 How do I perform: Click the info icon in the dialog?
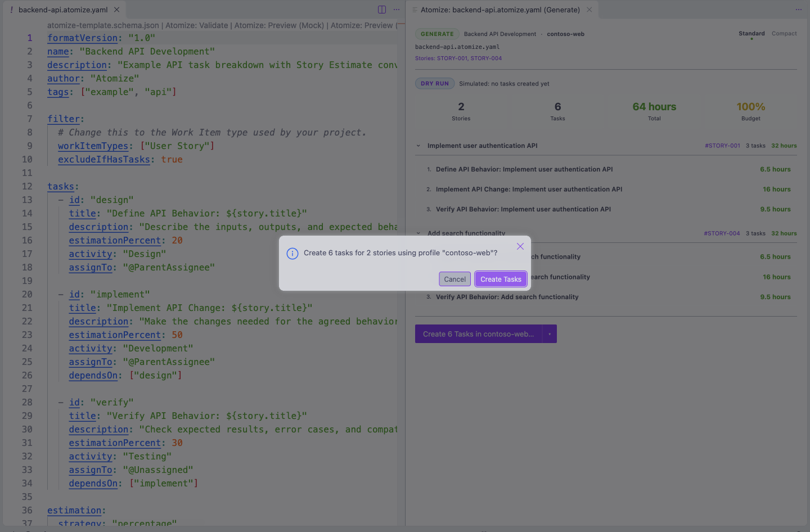click(x=292, y=253)
